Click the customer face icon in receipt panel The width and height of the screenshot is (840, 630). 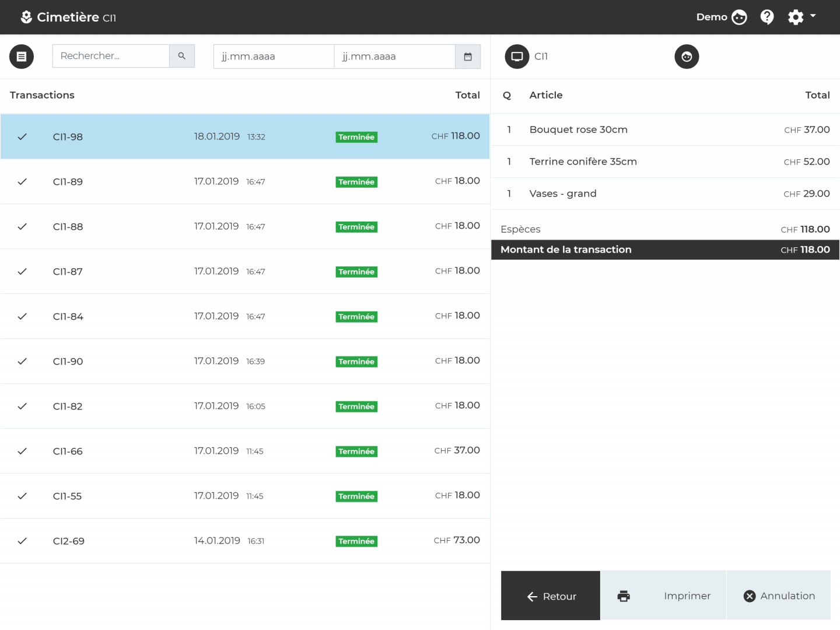pos(687,57)
